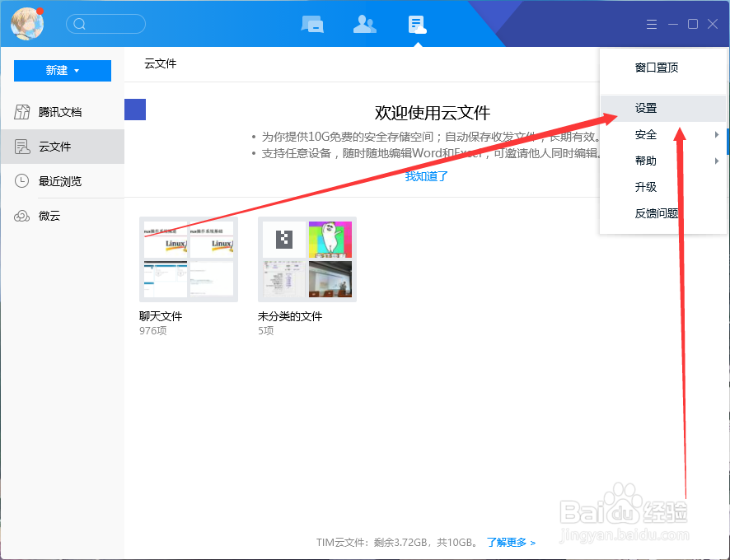Viewport: 730px width, 560px height.
Task: Click the search box in header
Action: [x=105, y=24]
